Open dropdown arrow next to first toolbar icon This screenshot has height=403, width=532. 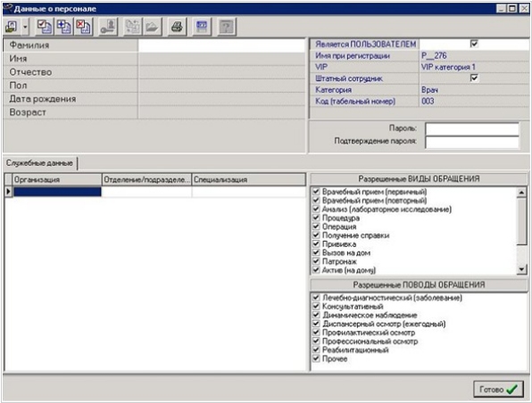pyautogui.click(x=25, y=27)
